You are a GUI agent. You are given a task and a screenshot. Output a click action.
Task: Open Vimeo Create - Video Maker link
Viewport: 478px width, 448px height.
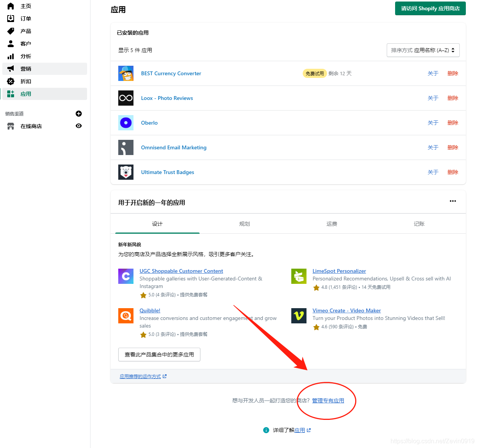coord(347,310)
